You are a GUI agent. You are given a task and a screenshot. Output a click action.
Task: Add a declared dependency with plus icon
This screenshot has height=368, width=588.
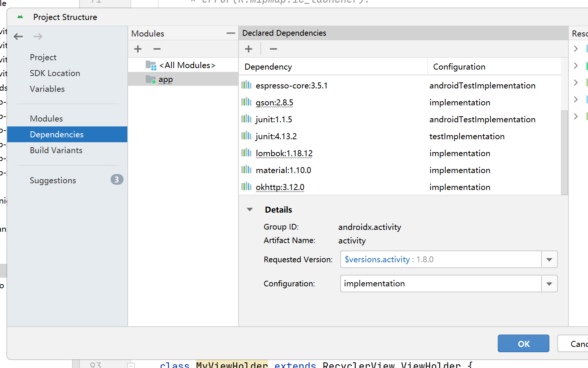pos(249,49)
